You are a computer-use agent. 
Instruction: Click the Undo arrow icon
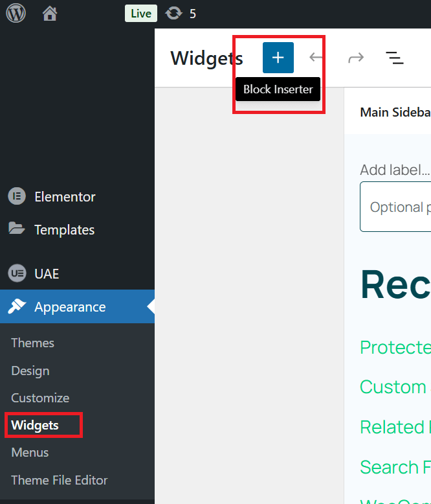[x=316, y=58]
